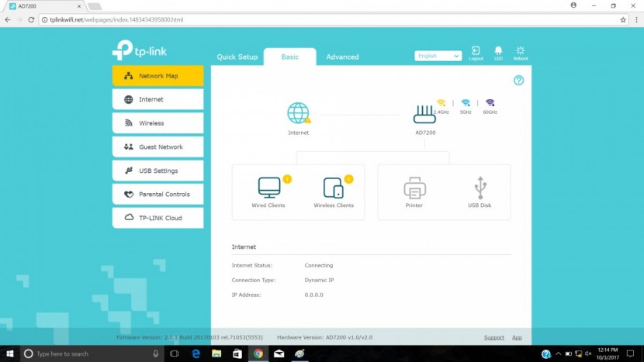Bookmark this page with the star icon

pos(623,19)
